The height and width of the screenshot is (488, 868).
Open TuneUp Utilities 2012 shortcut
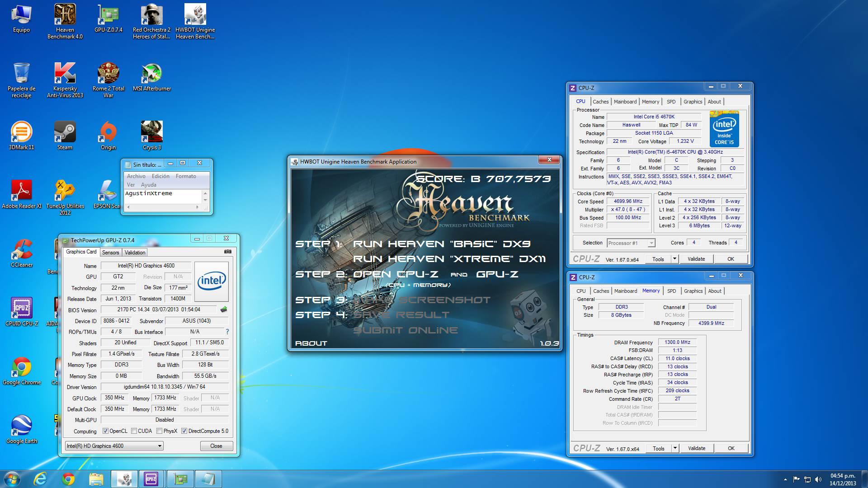[65, 197]
